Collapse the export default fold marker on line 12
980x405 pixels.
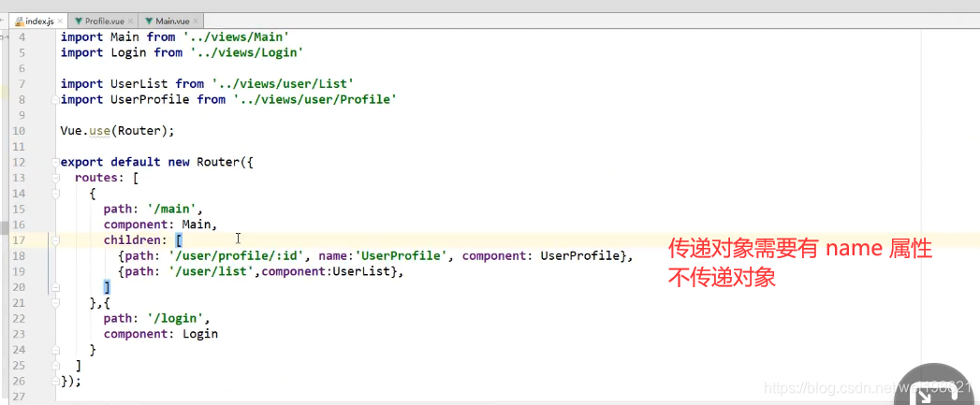coord(55,162)
